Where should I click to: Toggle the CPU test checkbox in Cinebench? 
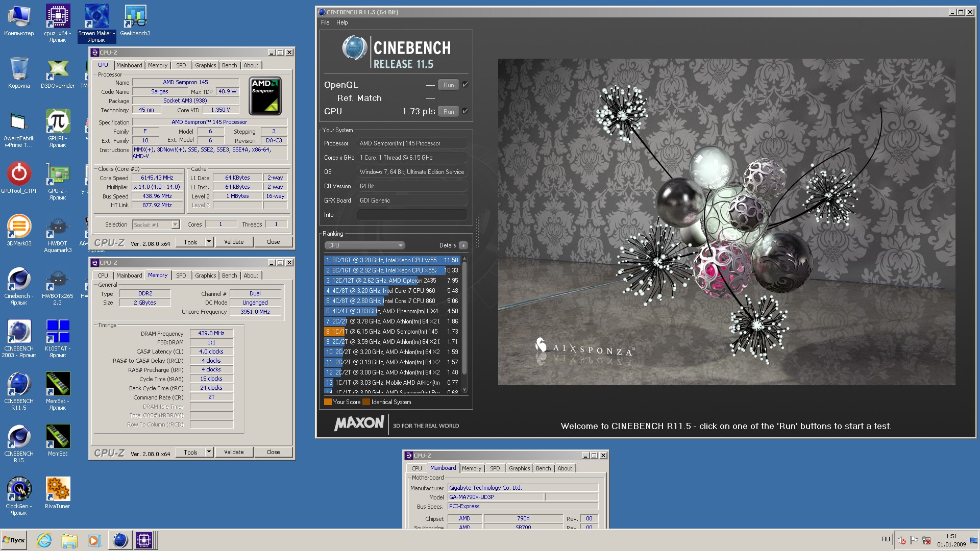pos(465,111)
